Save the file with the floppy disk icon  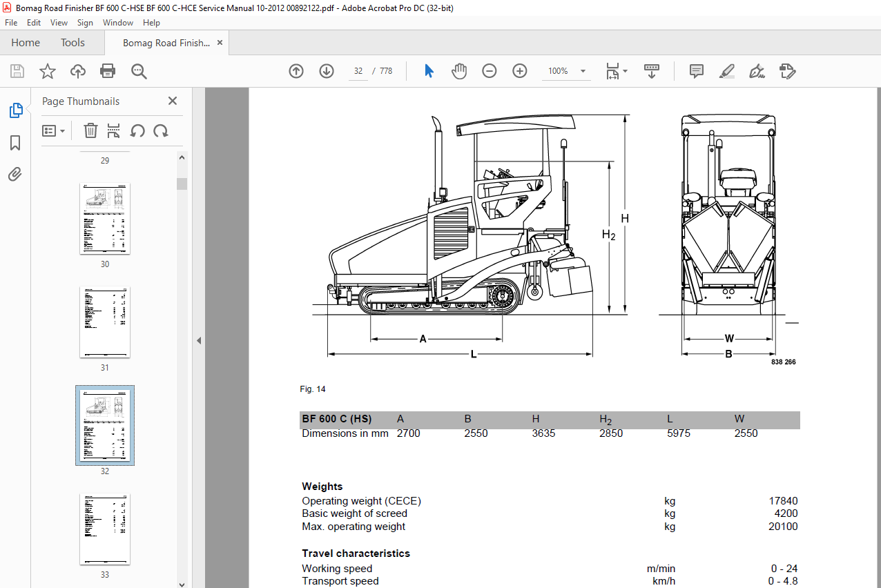[17, 71]
